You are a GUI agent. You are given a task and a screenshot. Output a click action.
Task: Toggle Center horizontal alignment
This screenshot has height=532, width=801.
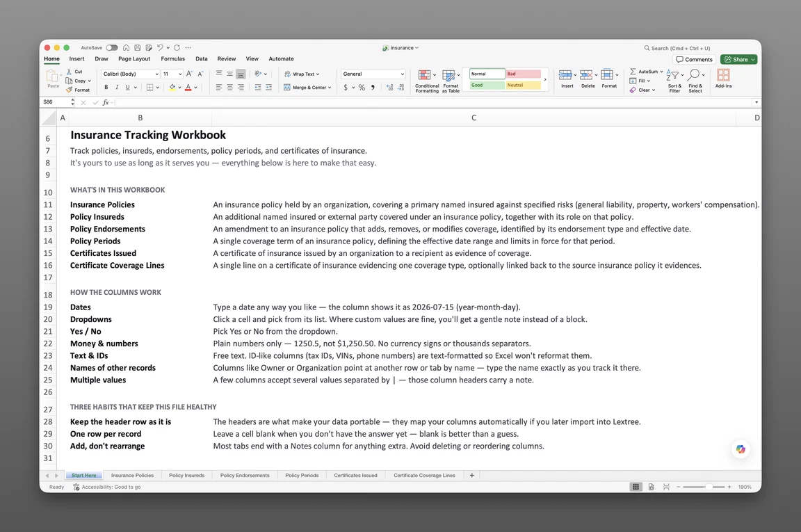(x=230, y=88)
